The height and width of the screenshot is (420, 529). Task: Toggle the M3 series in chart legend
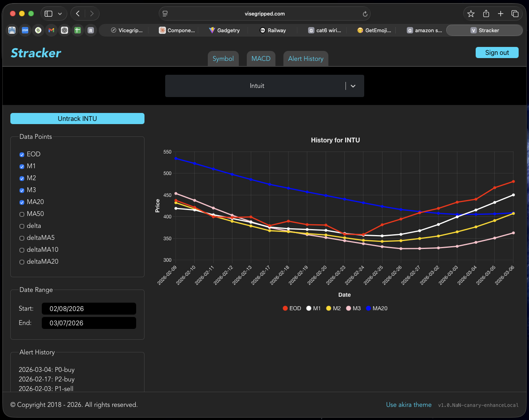pos(353,308)
